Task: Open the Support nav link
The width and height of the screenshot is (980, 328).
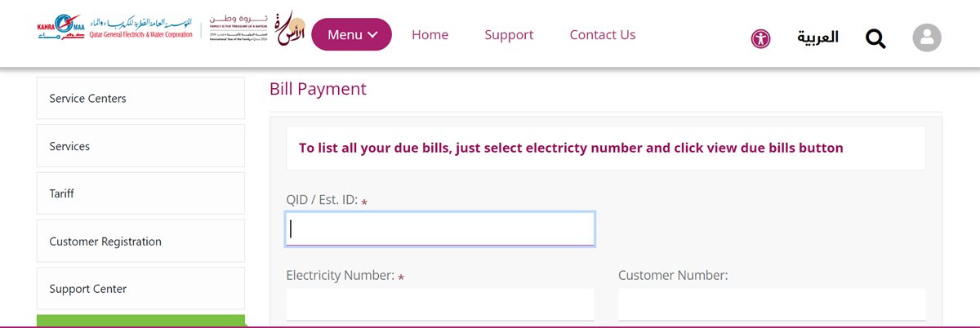Action: pyautogui.click(x=509, y=34)
